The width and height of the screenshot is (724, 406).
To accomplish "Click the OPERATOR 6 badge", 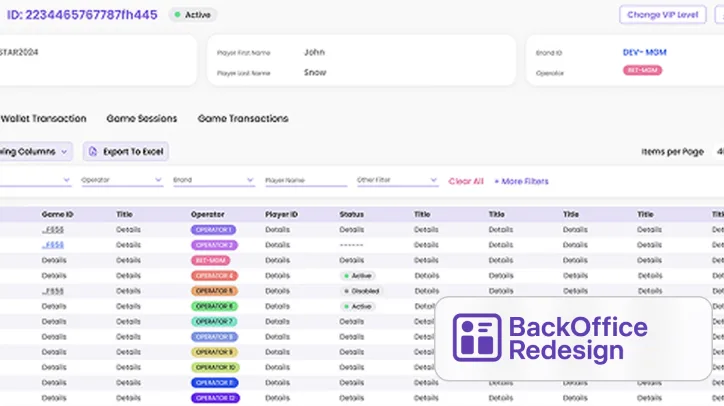I will 214,306.
